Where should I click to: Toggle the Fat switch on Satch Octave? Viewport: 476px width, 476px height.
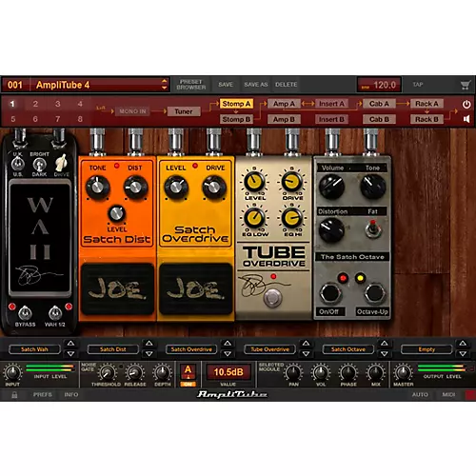point(373,229)
